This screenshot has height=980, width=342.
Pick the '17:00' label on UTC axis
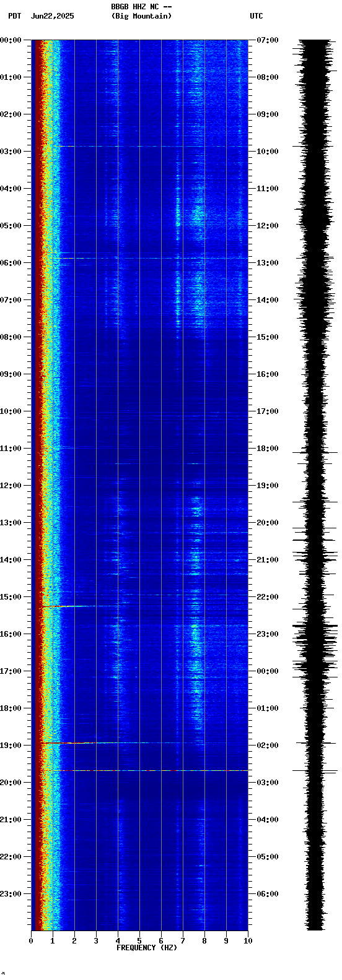click(x=268, y=411)
